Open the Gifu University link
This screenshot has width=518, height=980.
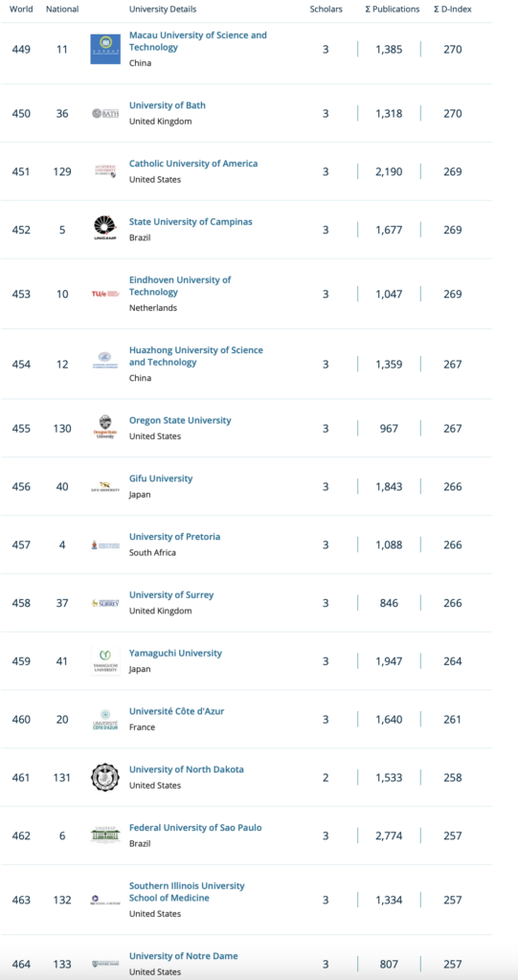point(161,479)
